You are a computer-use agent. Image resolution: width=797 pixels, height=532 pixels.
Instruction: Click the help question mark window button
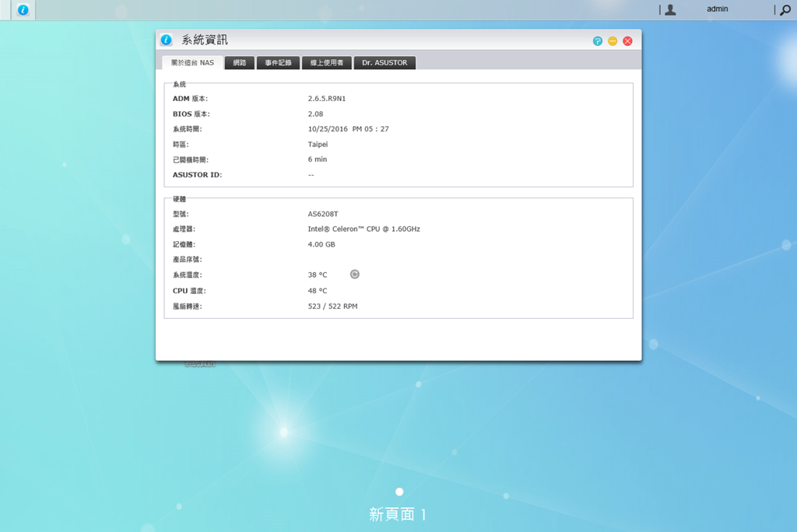598,41
